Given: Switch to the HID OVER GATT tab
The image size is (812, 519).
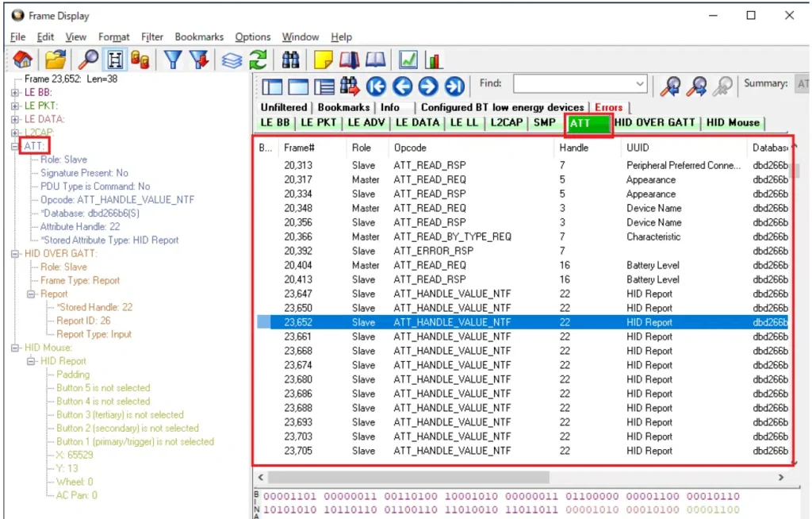Looking at the screenshot, I should tap(654, 122).
